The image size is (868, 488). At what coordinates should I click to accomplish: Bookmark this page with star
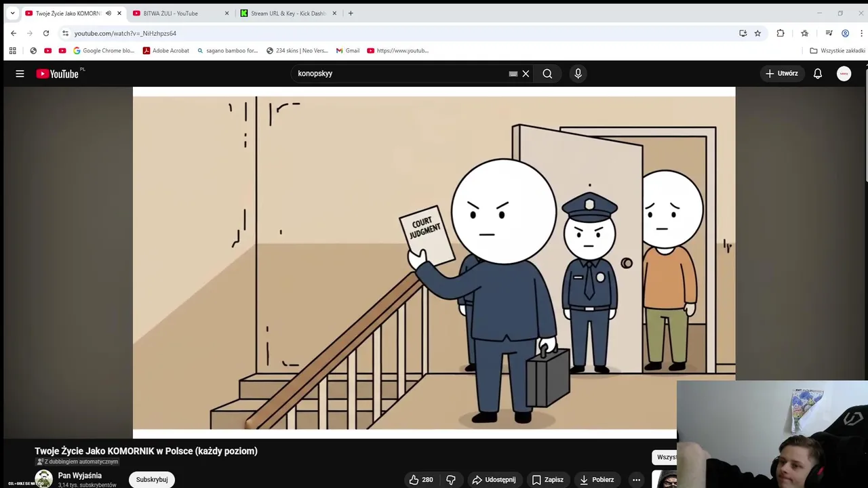tap(757, 33)
